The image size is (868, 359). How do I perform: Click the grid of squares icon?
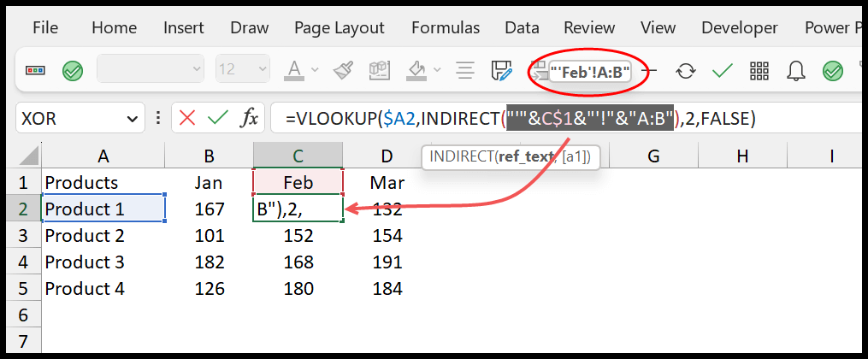pos(759,71)
